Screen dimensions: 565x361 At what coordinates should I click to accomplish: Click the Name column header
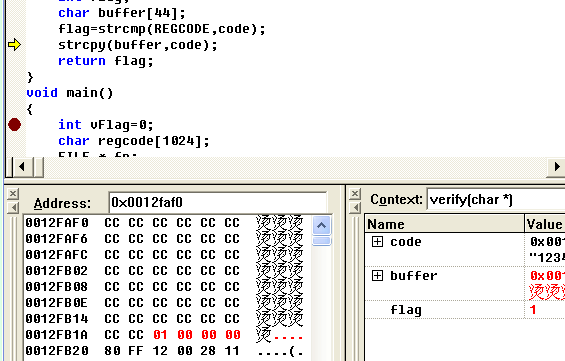444,224
